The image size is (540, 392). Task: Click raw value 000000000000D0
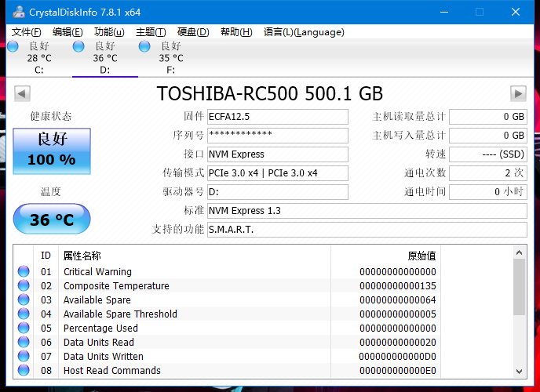[x=397, y=356]
